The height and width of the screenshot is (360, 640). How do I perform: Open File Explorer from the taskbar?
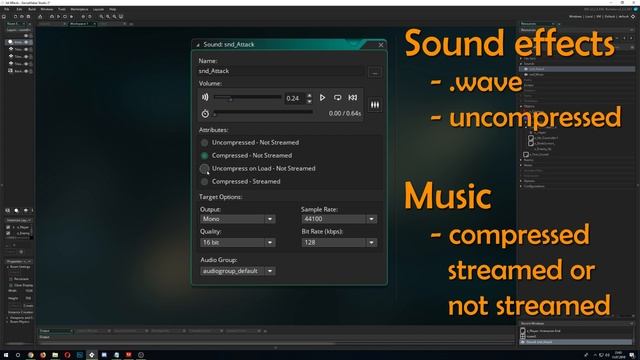pos(55,355)
